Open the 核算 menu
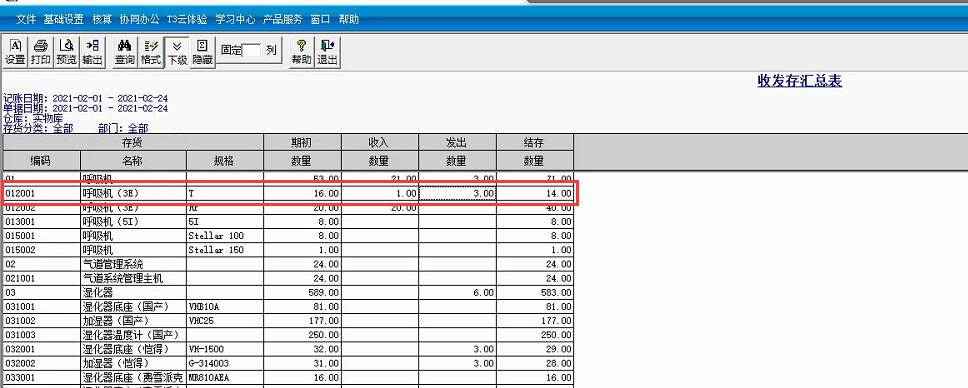This screenshot has width=968, height=388. click(x=102, y=19)
